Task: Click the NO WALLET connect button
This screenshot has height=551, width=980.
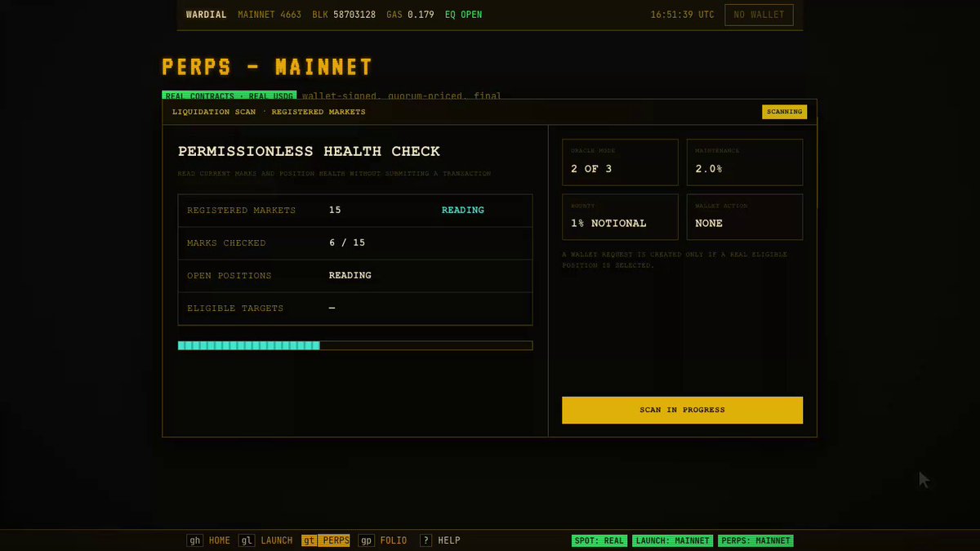Action: click(x=759, y=15)
